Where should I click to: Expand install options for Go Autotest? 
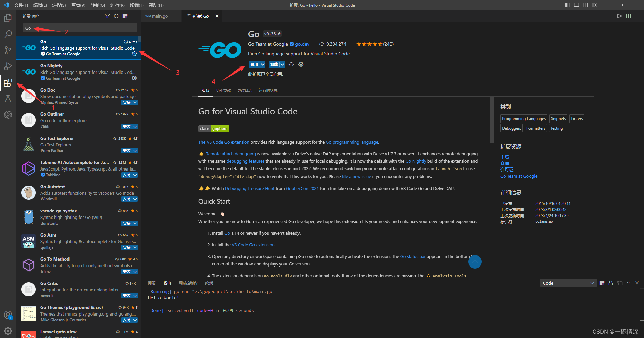135,199
